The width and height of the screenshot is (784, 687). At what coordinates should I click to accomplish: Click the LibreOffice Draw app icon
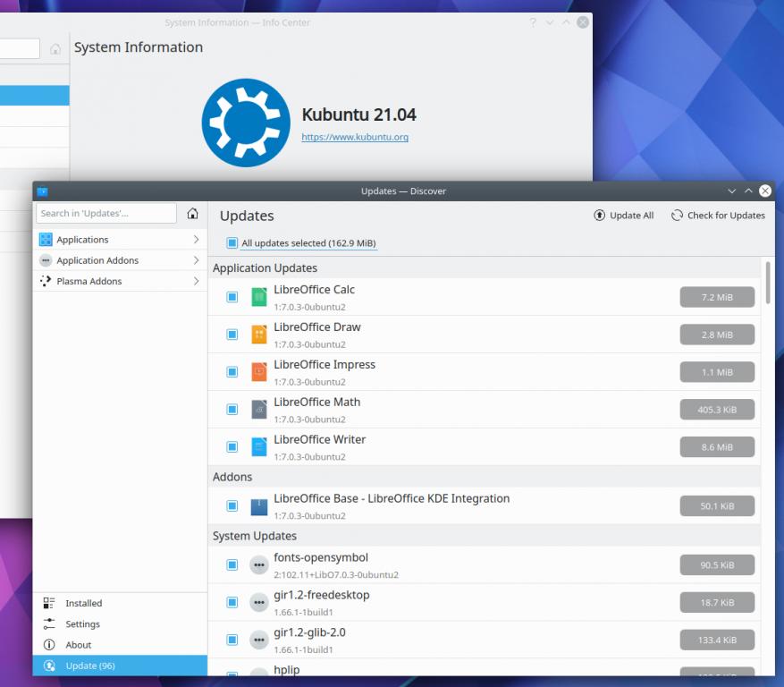click(x=259, y=335)
